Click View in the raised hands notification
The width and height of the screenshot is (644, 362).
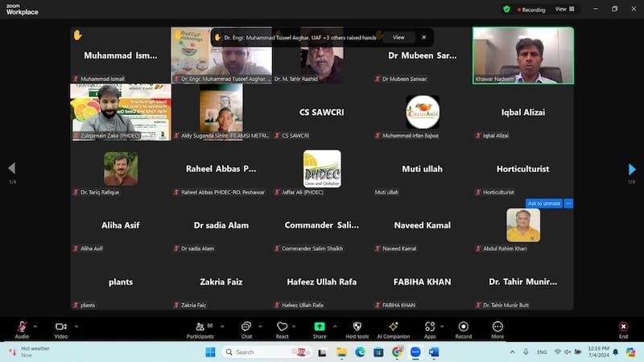pos(398,37)
